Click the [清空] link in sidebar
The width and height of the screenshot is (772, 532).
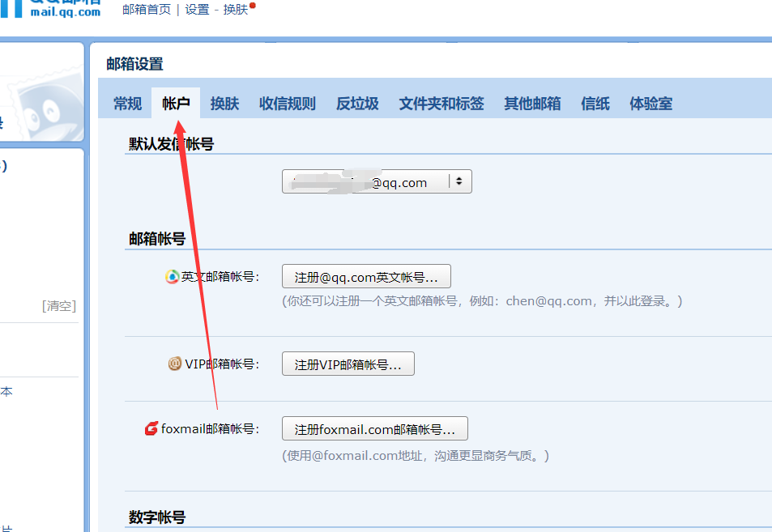[x=59, y=306]
